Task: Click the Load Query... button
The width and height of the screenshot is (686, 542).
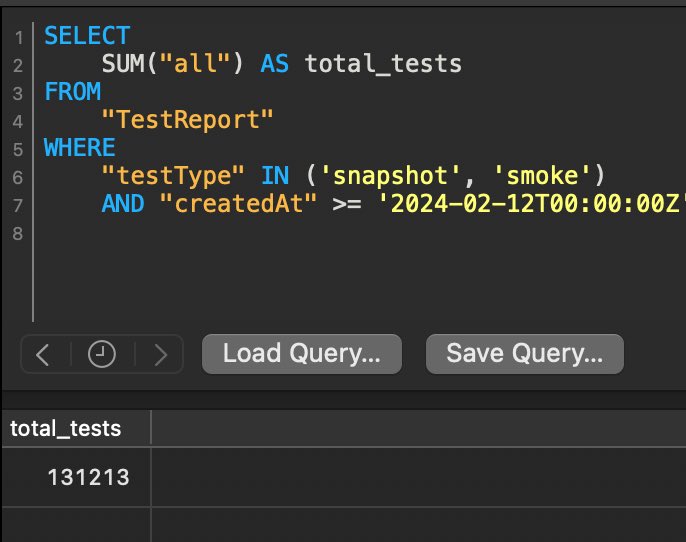Action: point(302,354)
